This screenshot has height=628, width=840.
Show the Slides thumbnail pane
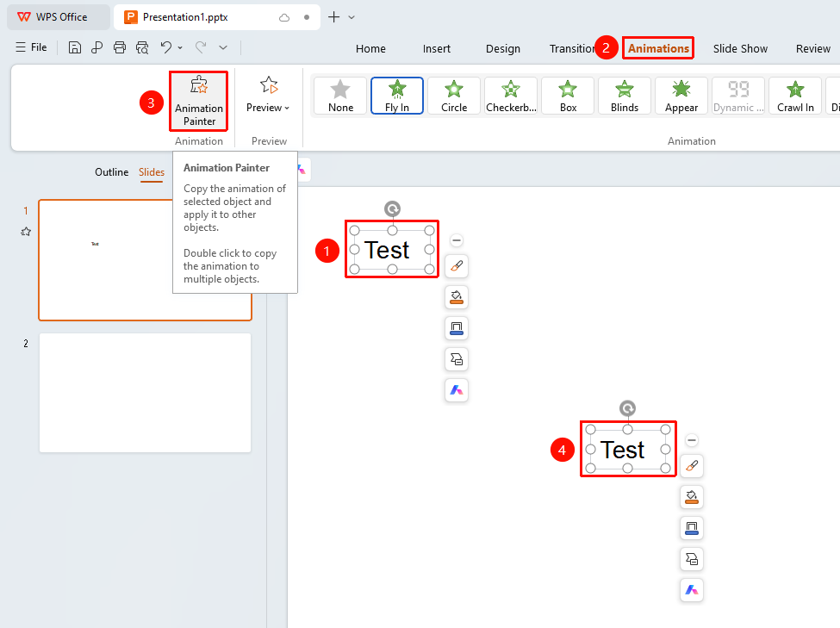(152, 172)
